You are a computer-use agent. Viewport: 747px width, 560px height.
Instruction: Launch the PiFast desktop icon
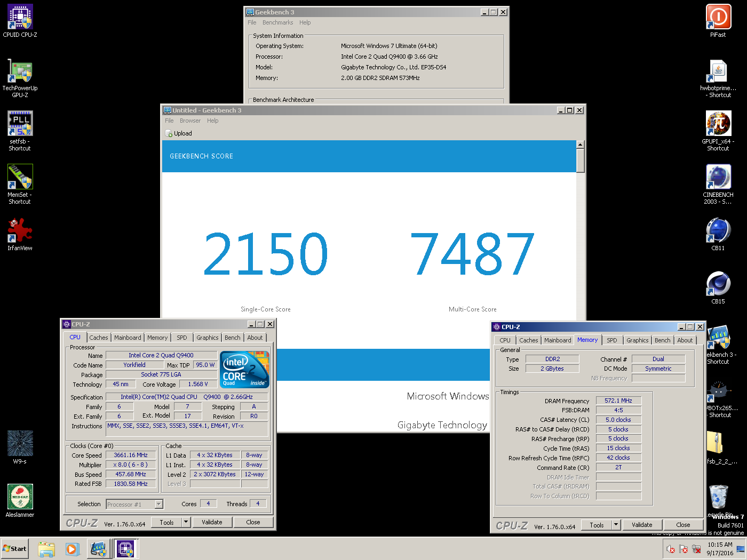pyautogui.click(x=718, y=21)
